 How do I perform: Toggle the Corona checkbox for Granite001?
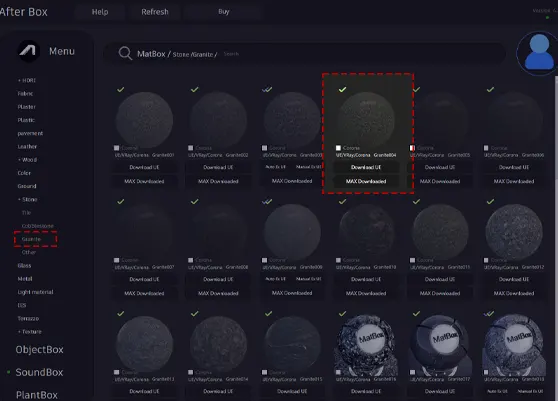pyautogui.click(x=116, y=148)
